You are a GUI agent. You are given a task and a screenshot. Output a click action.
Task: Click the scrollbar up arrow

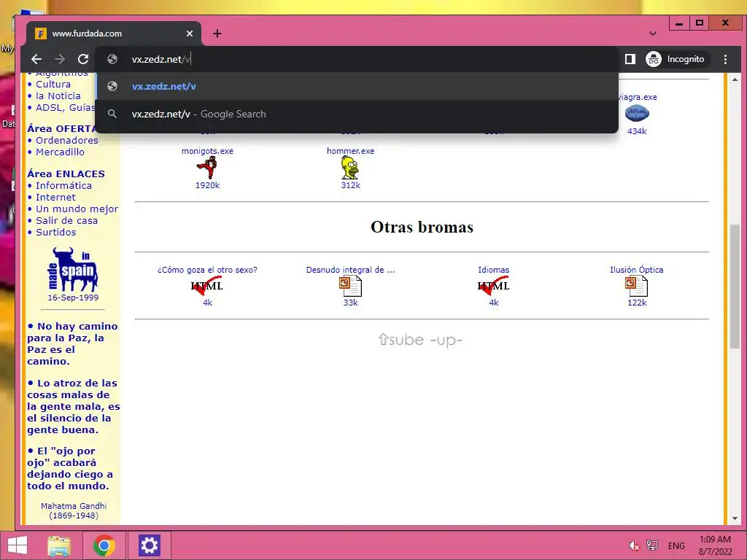click(x=735, y=79)
